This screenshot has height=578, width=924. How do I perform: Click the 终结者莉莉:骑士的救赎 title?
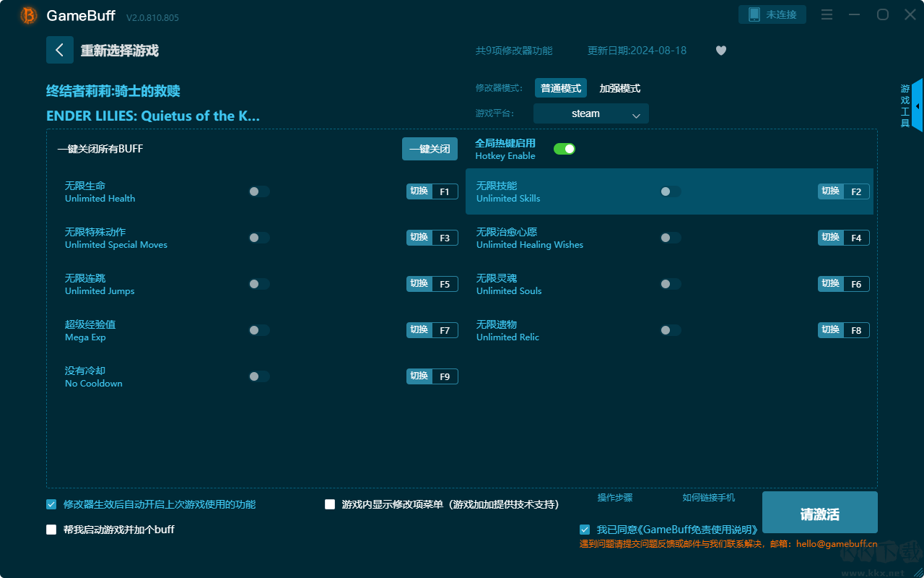(113, 91)
